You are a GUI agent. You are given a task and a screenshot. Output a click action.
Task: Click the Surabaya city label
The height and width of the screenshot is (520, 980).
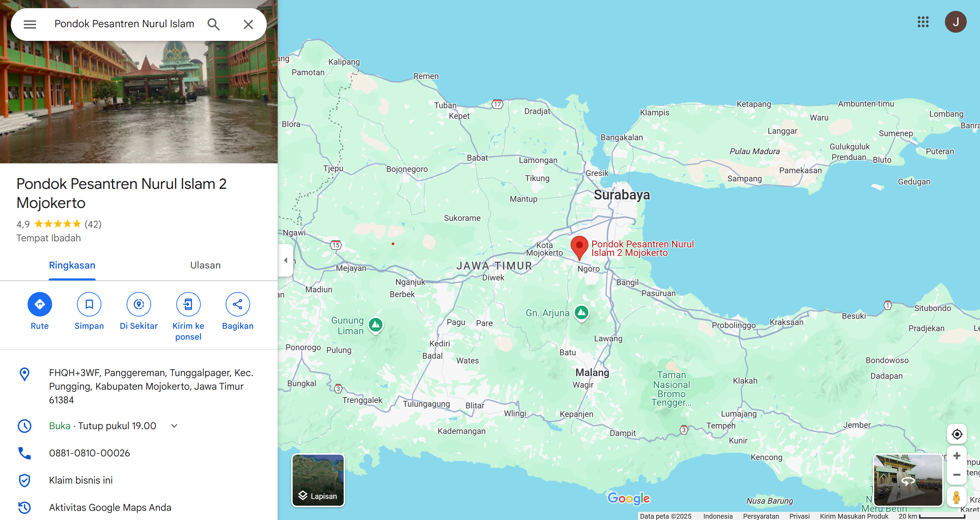tap(622, 194)
